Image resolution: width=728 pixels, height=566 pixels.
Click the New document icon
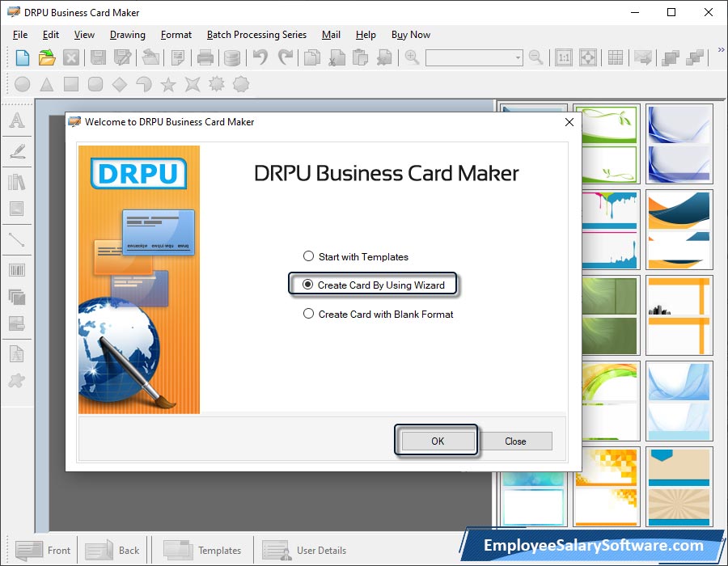pos(23,58)
